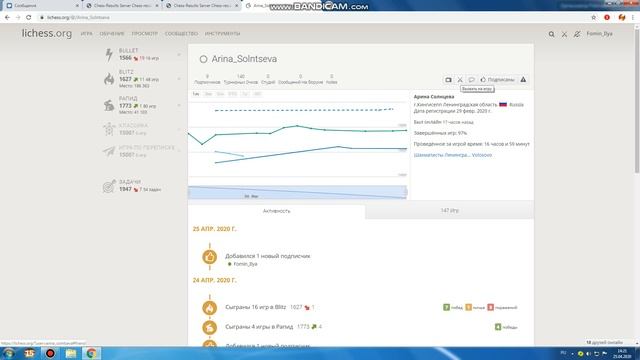Click the online status circle by username

[203, 59]
